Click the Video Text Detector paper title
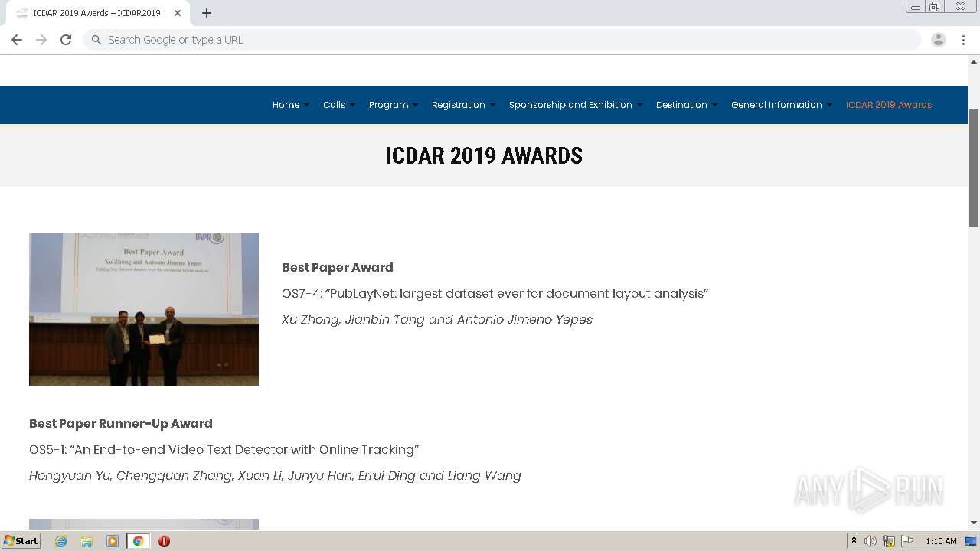The height and width of the screenshot is (551, 980). (x=224, y=449)
